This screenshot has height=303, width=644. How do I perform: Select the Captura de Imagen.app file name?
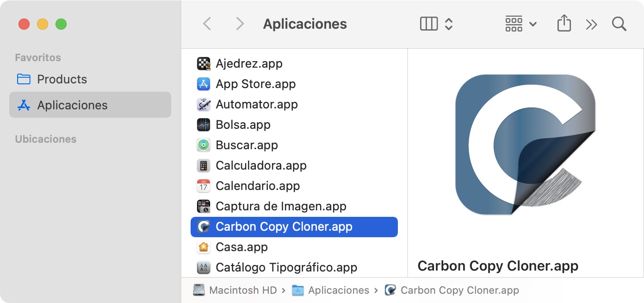[281, 206]
